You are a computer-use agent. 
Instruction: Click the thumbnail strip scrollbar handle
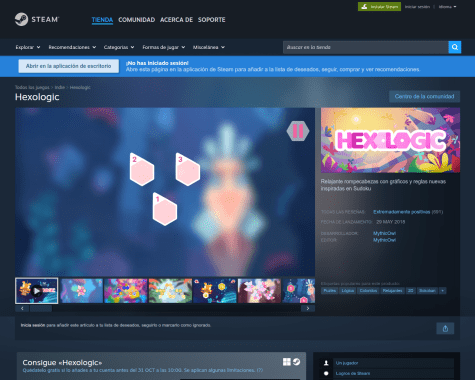(x=41, y=308)
